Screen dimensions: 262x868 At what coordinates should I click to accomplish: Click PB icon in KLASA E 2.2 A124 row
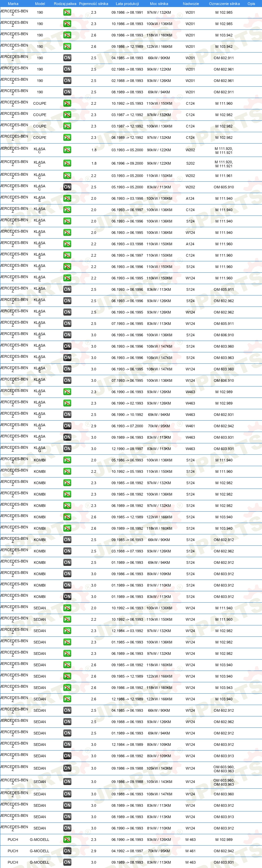tap(67, 244)
